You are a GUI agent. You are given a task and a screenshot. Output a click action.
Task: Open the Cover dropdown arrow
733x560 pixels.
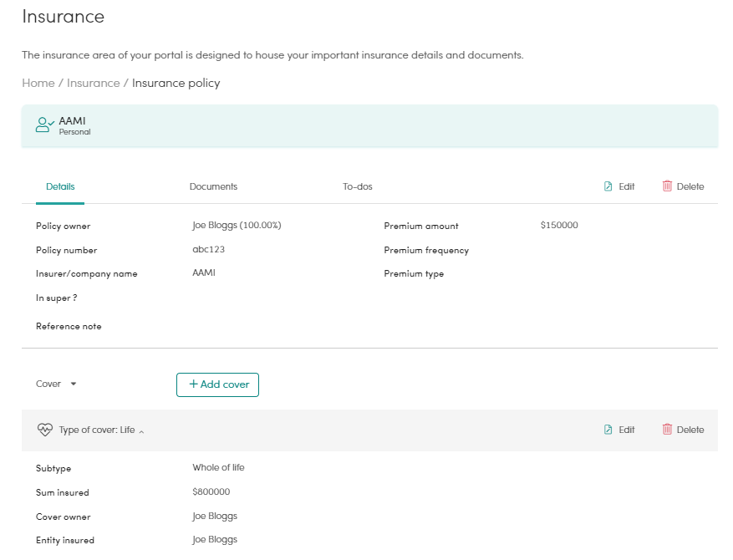74,384
